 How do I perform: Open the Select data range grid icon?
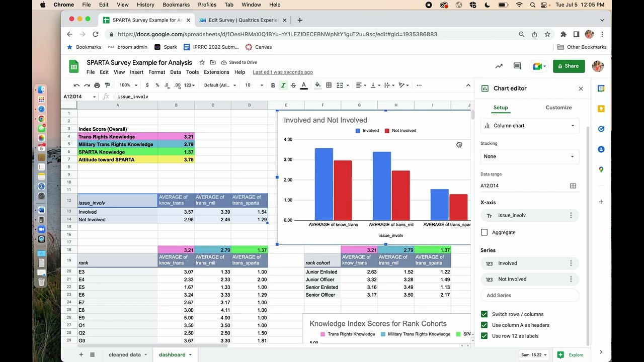pos(573,186)
